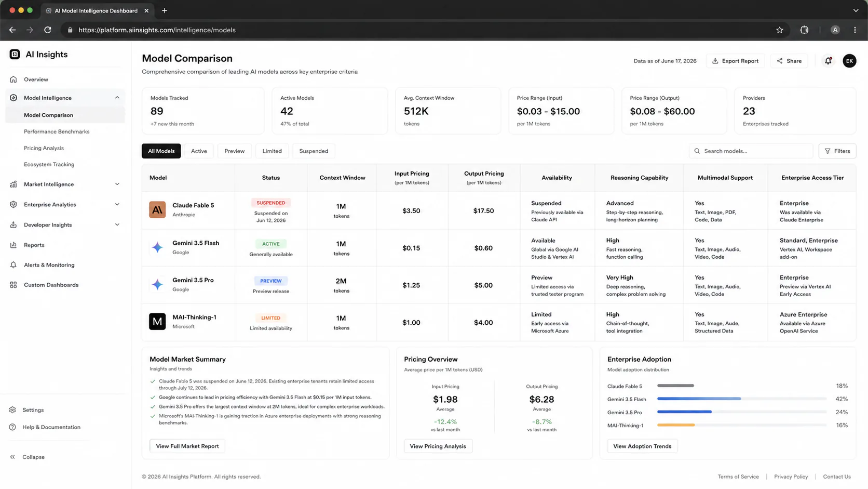Open Model Comparison in sidebar
Viewport: 868px width, 489px height.
[65, 115]
